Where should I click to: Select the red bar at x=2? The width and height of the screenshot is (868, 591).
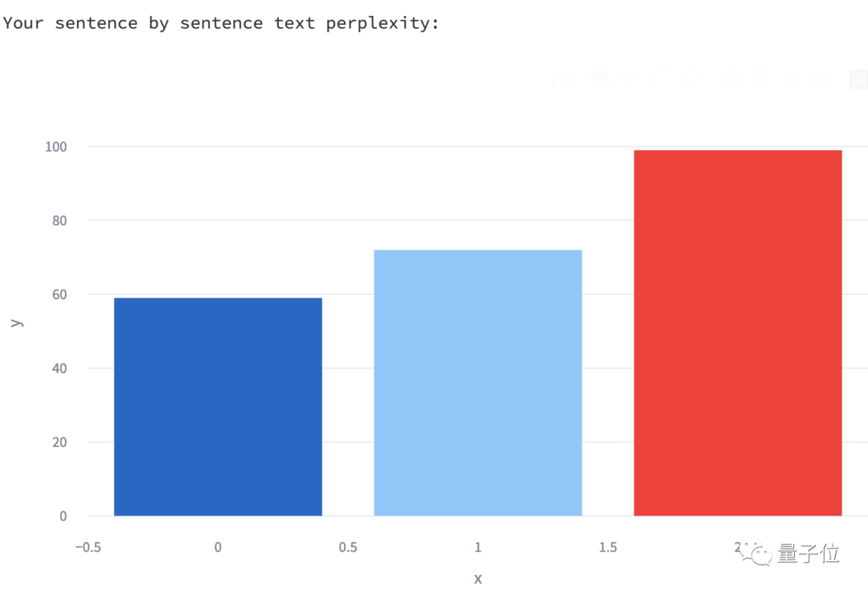click(x=737, y=333)
